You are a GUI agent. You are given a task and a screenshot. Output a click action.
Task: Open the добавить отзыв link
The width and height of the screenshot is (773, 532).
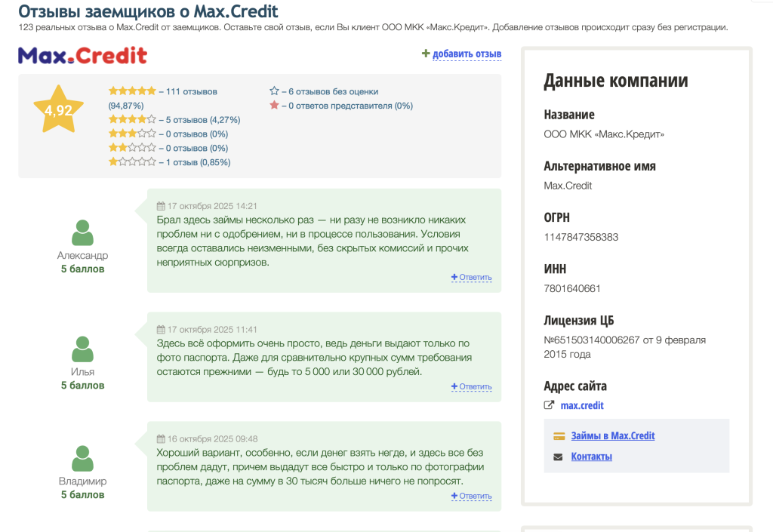pyautogui.click(x=467, y=54)
